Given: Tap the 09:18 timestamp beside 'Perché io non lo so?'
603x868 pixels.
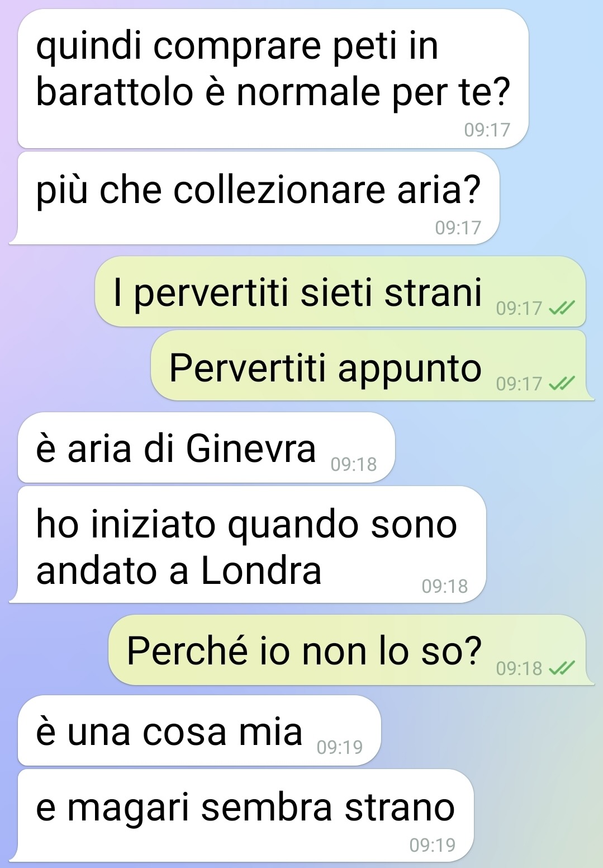Looking at the screenshot, I should [x=519, y=668].
